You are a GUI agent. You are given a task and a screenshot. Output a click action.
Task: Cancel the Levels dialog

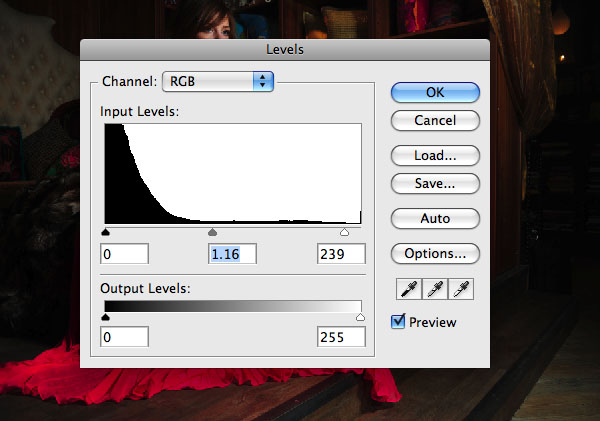435,121
